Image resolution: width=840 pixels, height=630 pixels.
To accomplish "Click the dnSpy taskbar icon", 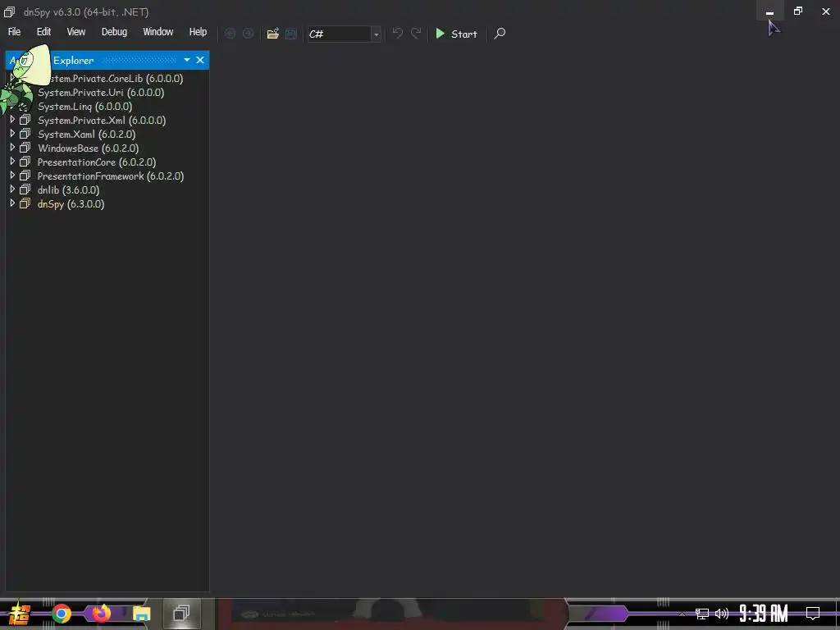I will (181, 613).
